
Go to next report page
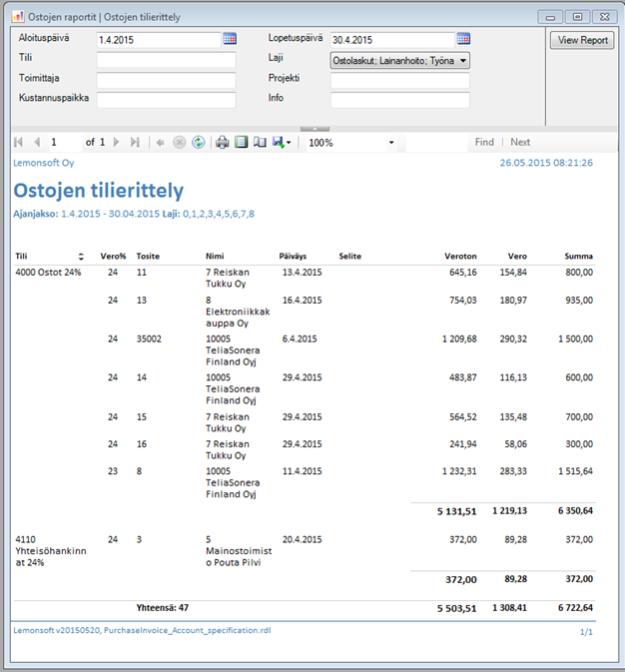tap(116, 142)
